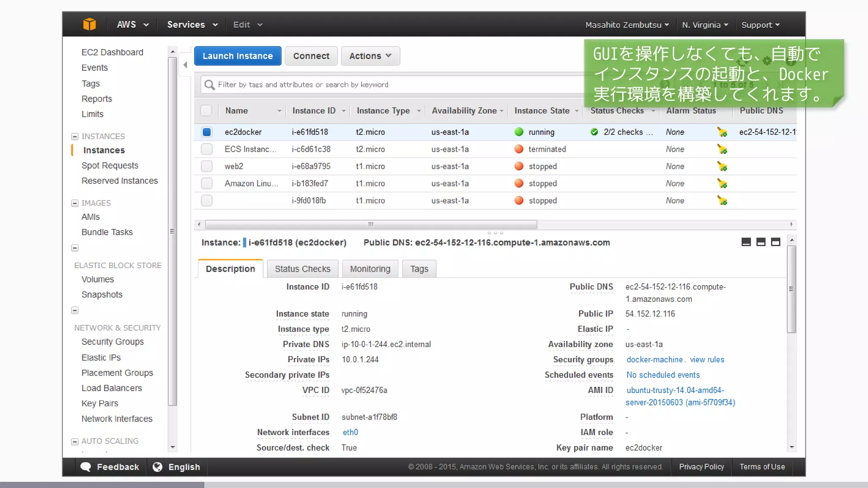The image size is (868, 488).
Task: Open the AWS dropdown menu
Action: 133,25
